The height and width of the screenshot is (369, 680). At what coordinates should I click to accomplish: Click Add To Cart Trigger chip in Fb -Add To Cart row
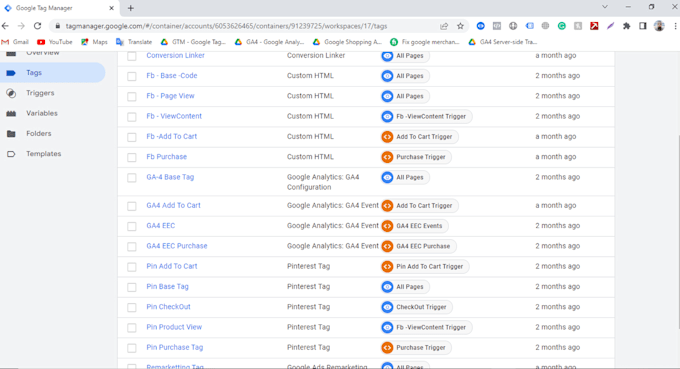[x=419, y=137]
